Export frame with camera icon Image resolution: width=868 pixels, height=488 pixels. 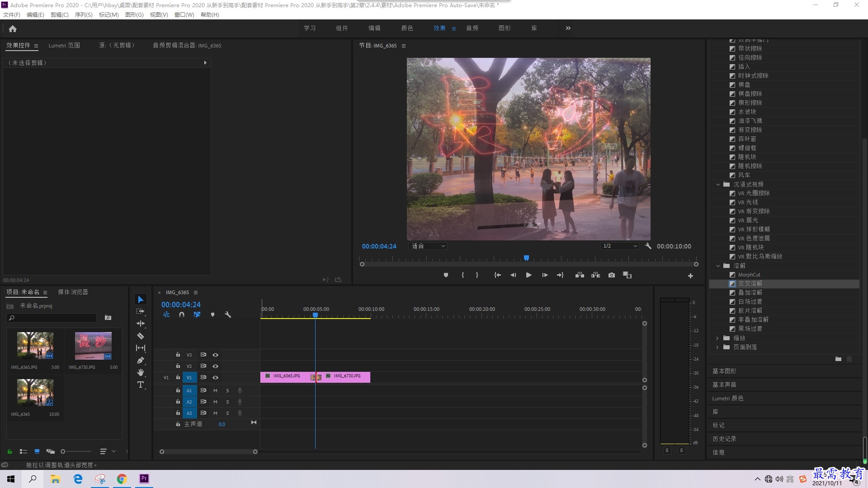612,275
